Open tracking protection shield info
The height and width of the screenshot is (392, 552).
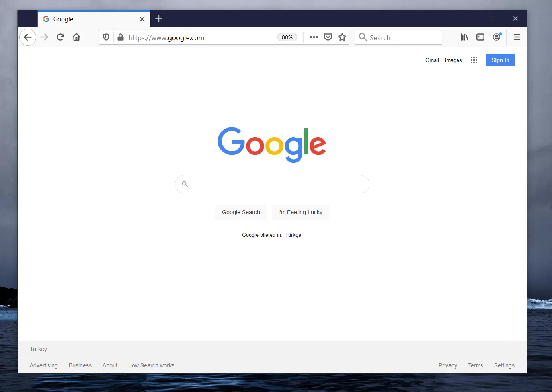point(106,37)
